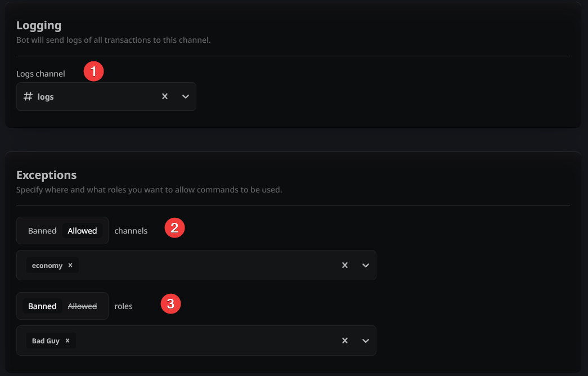This screenshot has width=588, height=376.
Task: Click the hashtag icon beside logs
Action: (28, 97)
